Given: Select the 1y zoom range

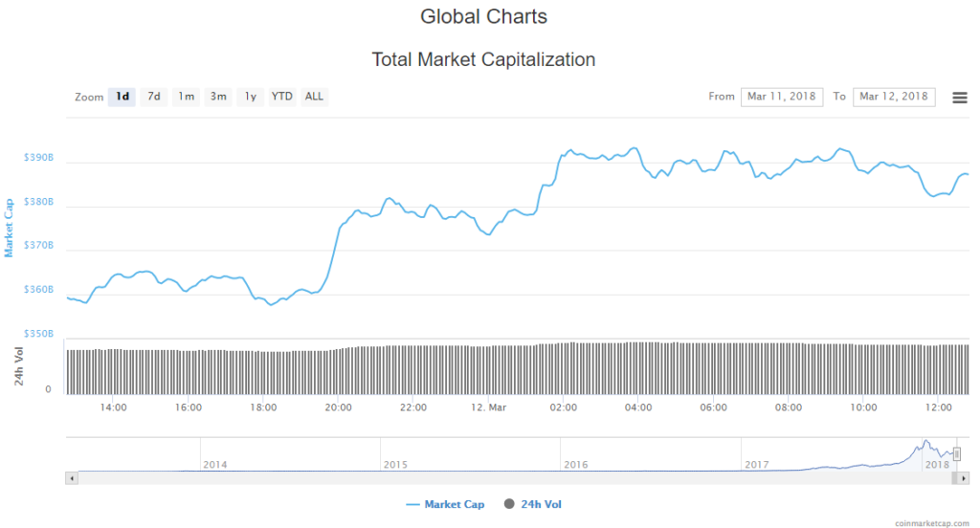Looking at the screenshot, I should [x=250, y=97].
